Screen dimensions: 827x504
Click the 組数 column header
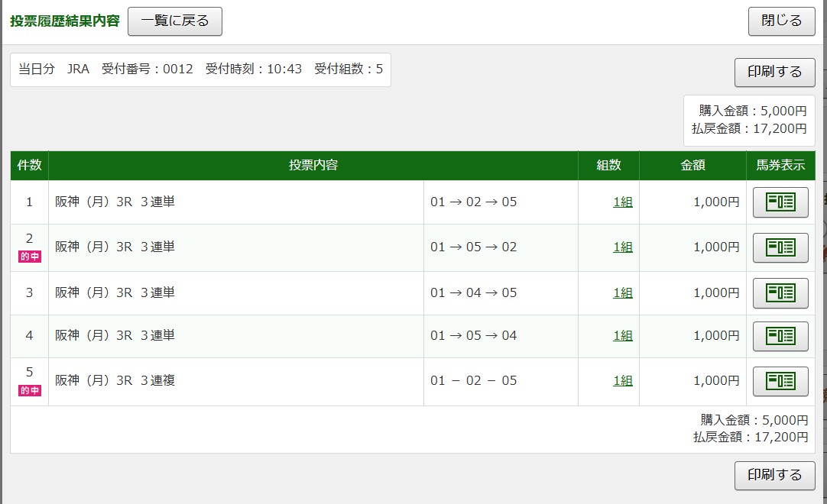[608, 166]
